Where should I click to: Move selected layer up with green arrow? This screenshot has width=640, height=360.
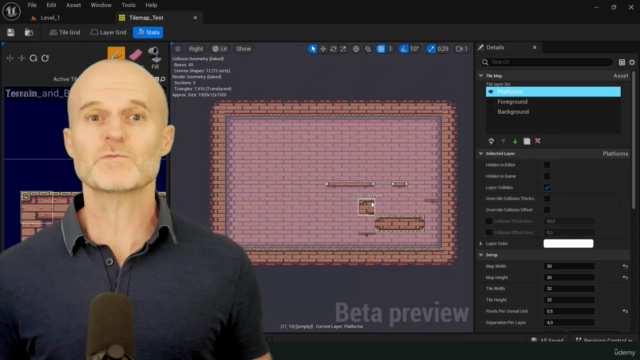pos(503,141)
